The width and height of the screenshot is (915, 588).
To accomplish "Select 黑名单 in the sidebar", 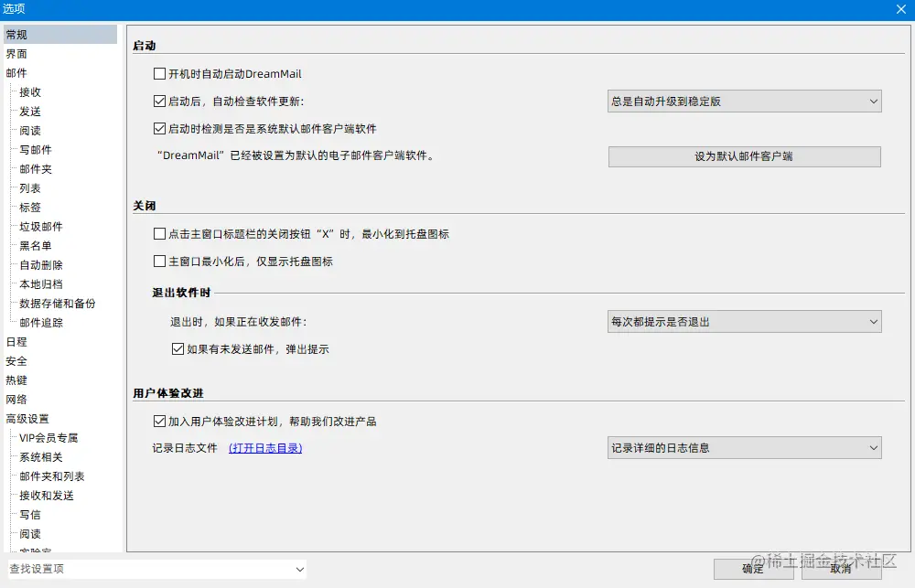I will click(x=36, y=246).
